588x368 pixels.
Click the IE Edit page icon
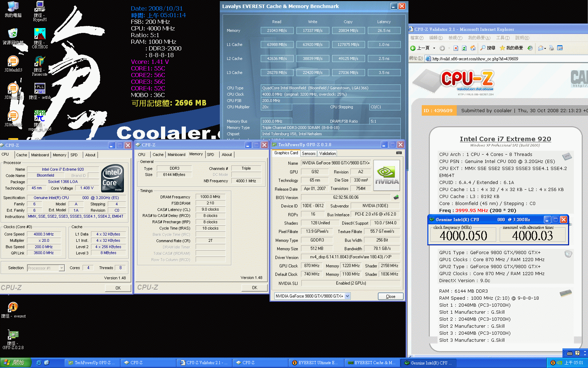560,48
